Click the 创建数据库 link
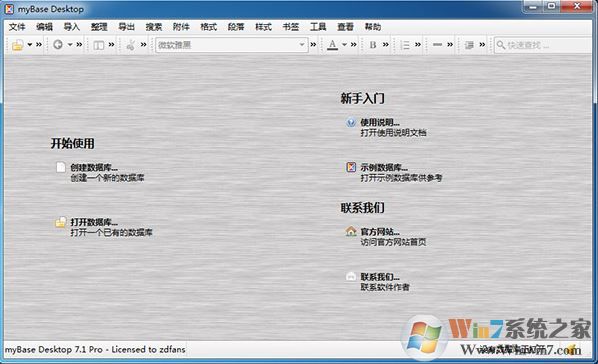Screen dimensions: 598x364 (x=94, y=167)
